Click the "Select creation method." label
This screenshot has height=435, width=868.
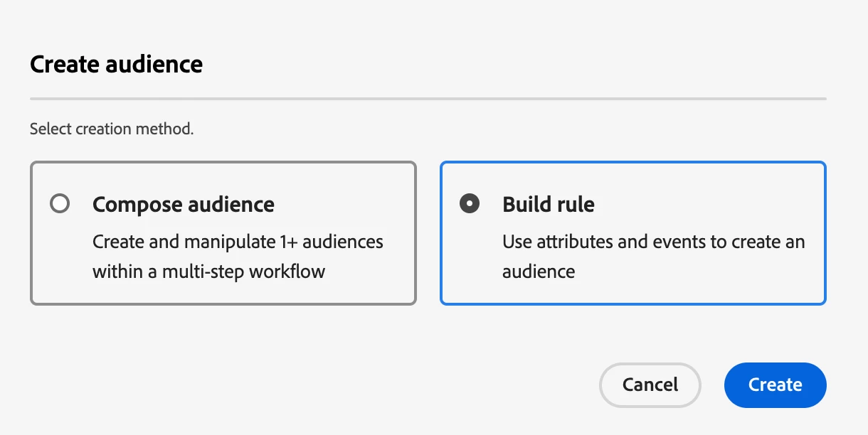click(x=112, y=129)
